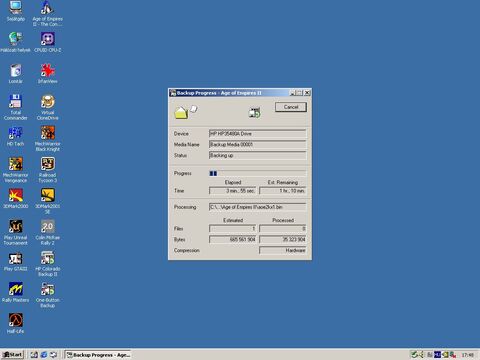Select the Railroad Tycoon 3 desktop icon

tap(48, 170)
